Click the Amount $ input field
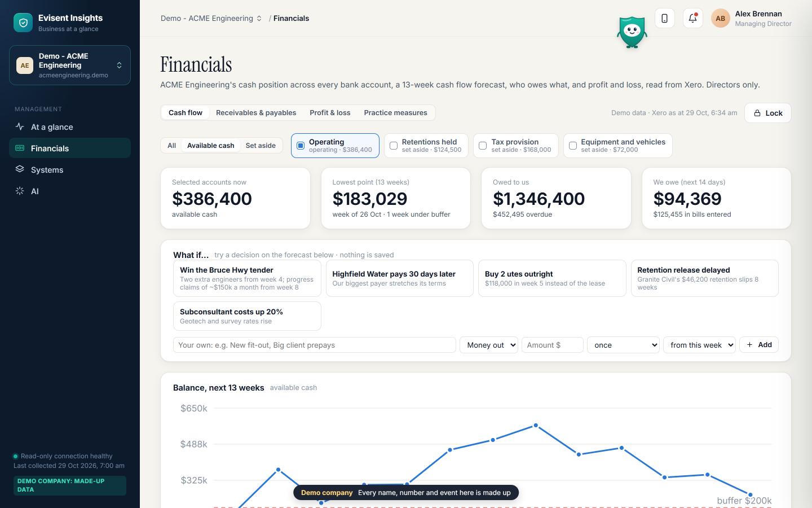Screen dimensions: 812x508 (553, 345)
